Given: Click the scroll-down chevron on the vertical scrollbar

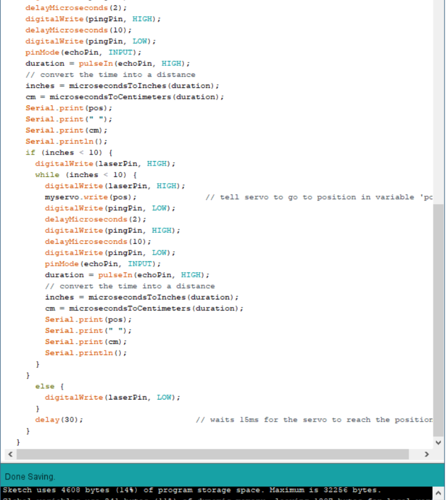Looking at the screenshot, I should click(438, 442).
